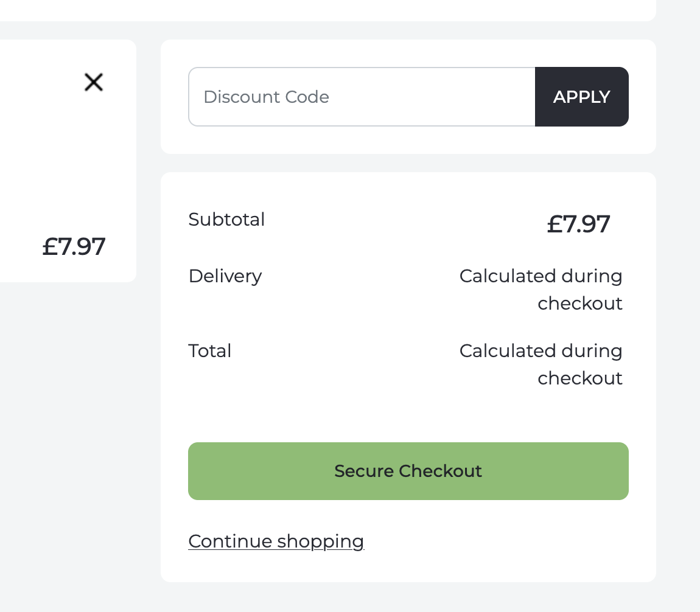Return to the store via Continue shopping
The height and width of the screenshot is (612, 700).
[276, 541]
